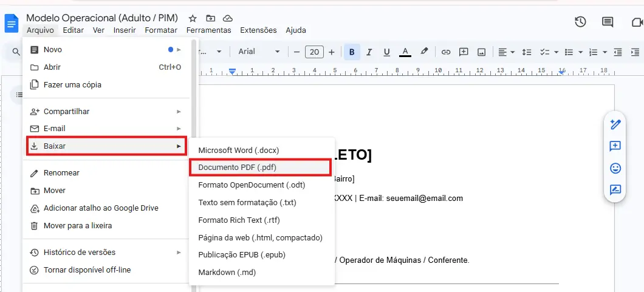Open the Ver menu
The image size is (644, 292).
pos(98,30)
